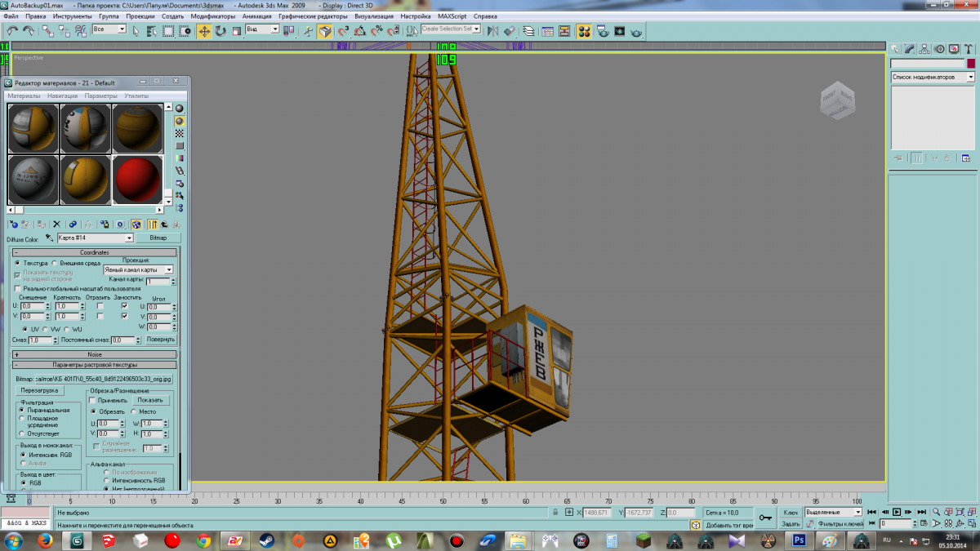Click the Quick Render teapot icon
The width and height of the screenshot is (980, 551).
(637, 32)
